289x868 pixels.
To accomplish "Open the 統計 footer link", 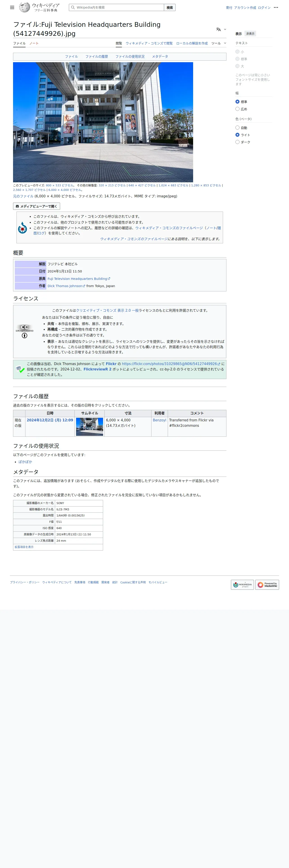I will coord(115,582).
